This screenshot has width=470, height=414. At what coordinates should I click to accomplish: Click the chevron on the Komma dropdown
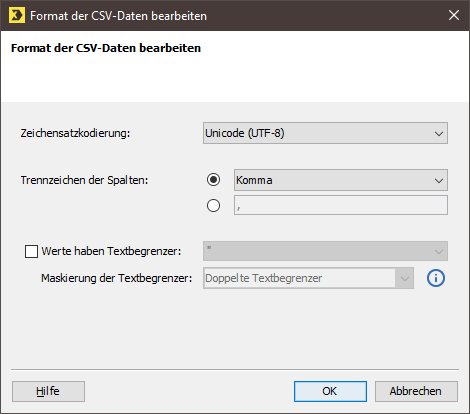[439, 181]
